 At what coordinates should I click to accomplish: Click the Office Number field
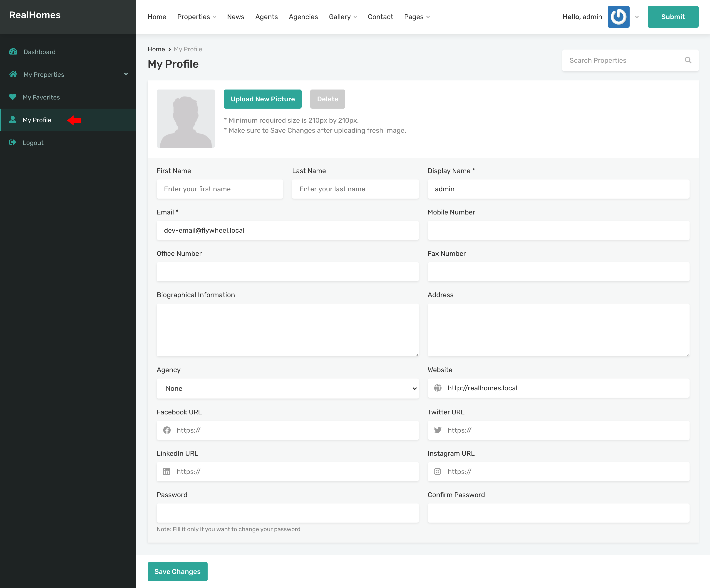pos(288,272)
